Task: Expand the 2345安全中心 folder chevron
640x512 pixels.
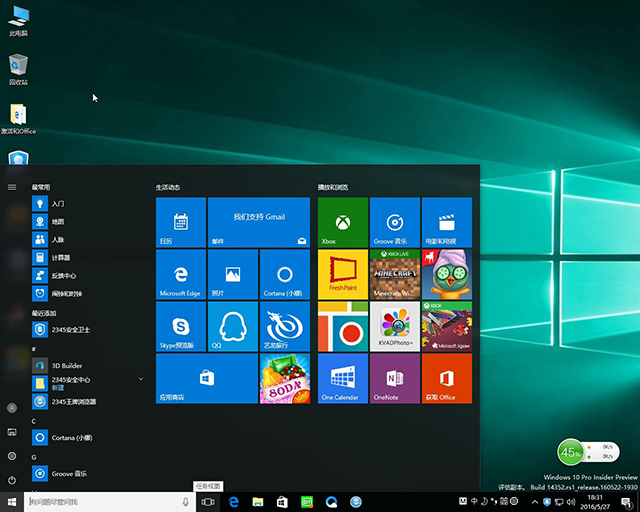Action: click(141, 380)
